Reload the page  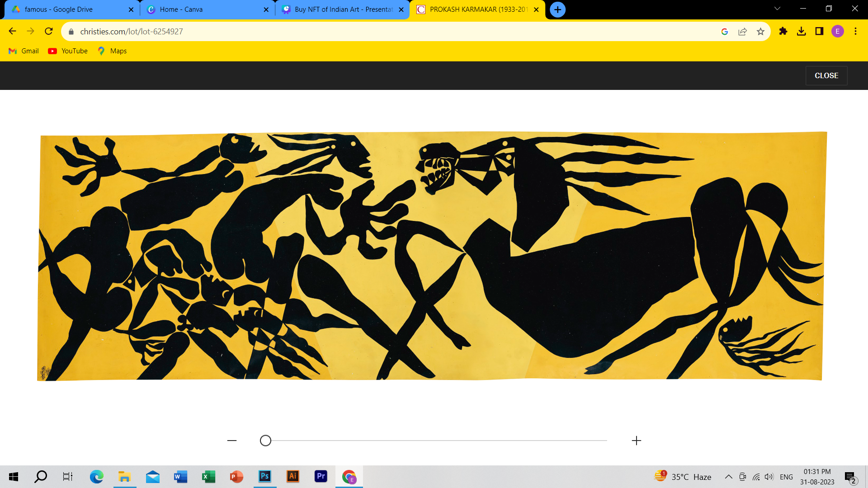pos(49,31)
